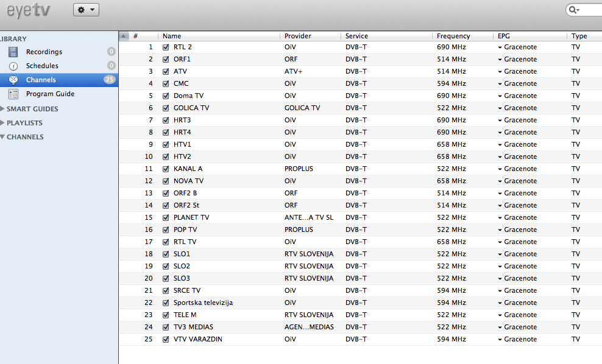Expand the SMART GUIDES section
The image size is (602, 364).
tap(3, 109)
